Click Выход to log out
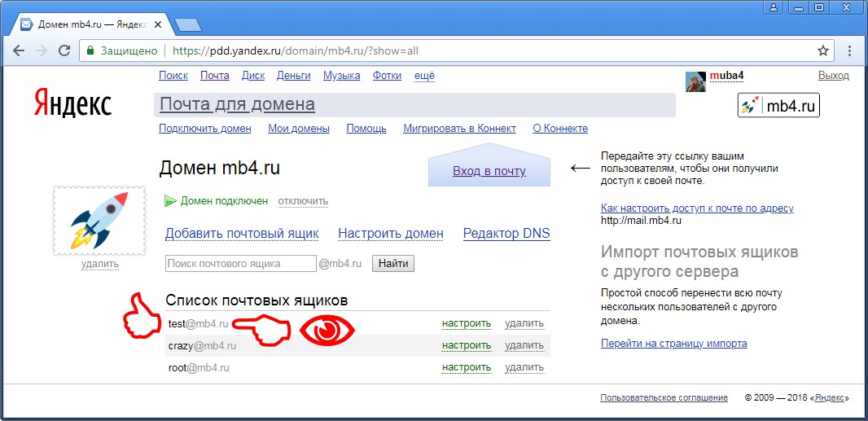The width and height of the screenshot is (868, 421). coord(833,76)
